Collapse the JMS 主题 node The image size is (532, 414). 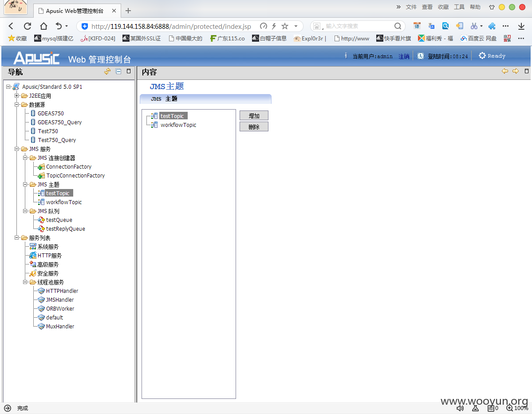[25, 184]
